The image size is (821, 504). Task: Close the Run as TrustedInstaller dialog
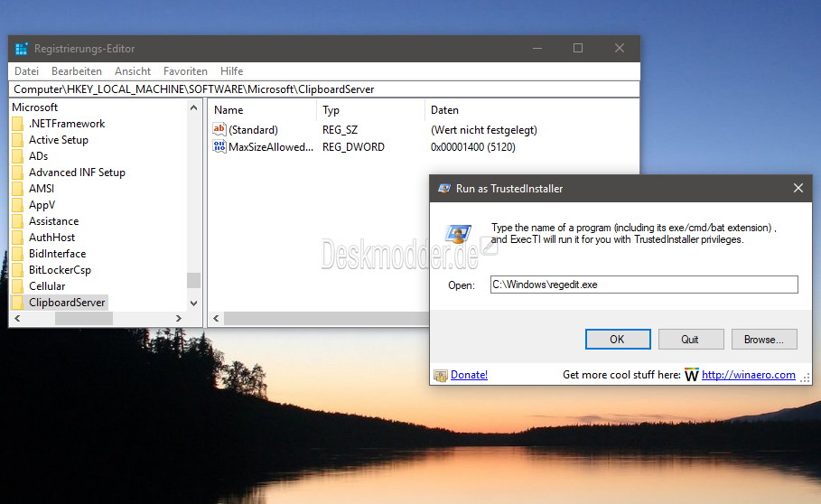(798, 188)
